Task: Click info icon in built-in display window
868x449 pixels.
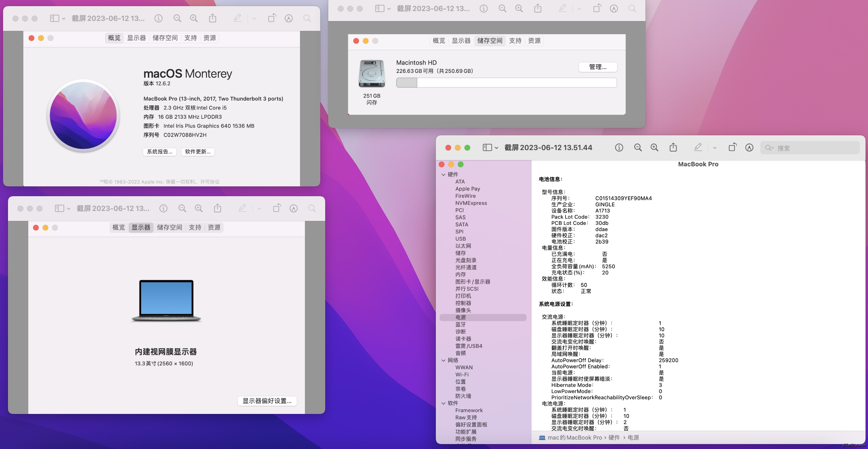Action: click(x=164, y=208)
